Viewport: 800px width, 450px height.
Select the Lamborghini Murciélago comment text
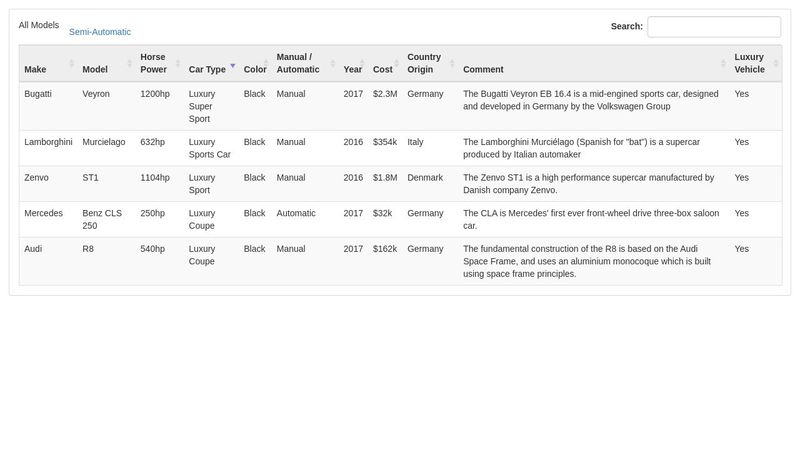582,148
